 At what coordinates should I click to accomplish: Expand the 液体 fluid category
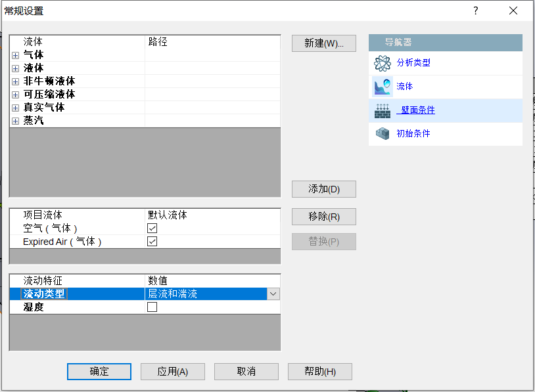[14, 68]
